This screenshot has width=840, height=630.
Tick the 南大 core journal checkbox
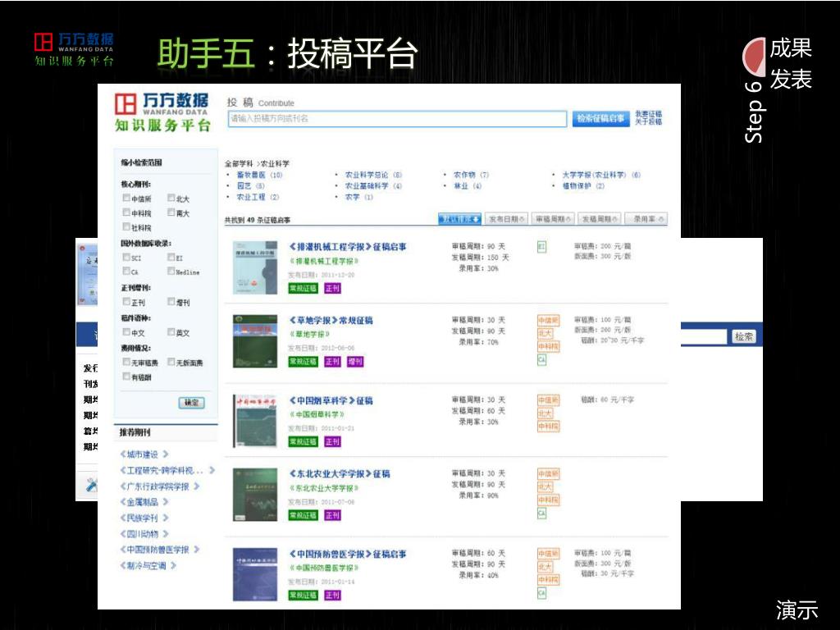171,212
